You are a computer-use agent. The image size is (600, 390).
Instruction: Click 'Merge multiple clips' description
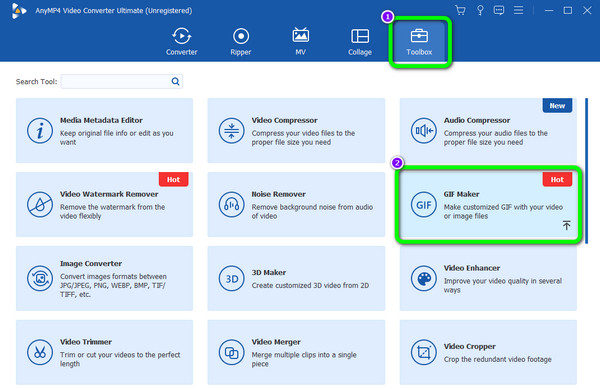[x=304, y=359]
